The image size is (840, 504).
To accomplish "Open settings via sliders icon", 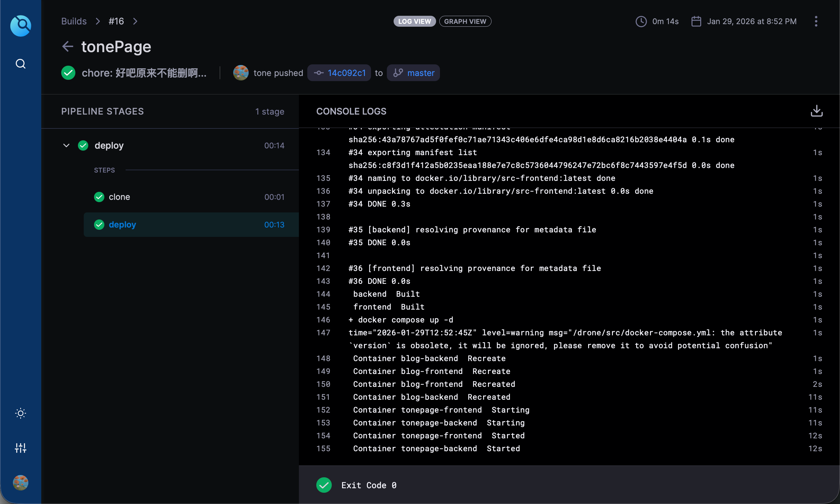I will (x=21, y=448).
